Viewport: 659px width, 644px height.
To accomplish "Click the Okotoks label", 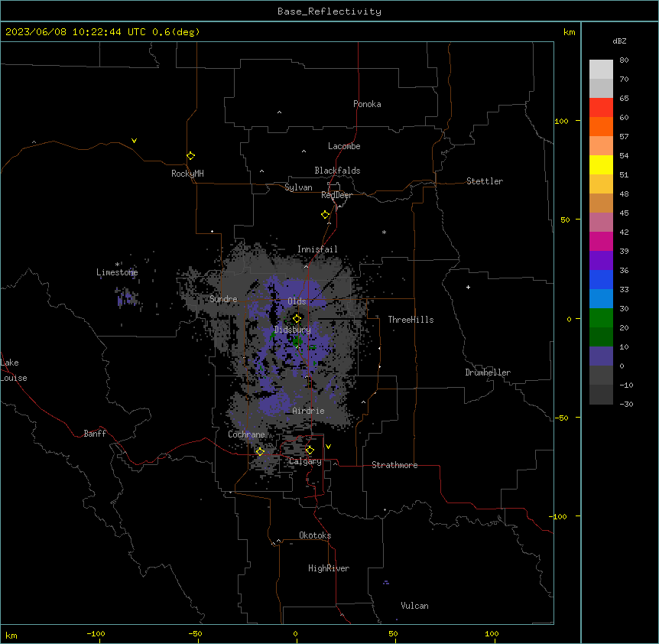I will pos(315,535).
